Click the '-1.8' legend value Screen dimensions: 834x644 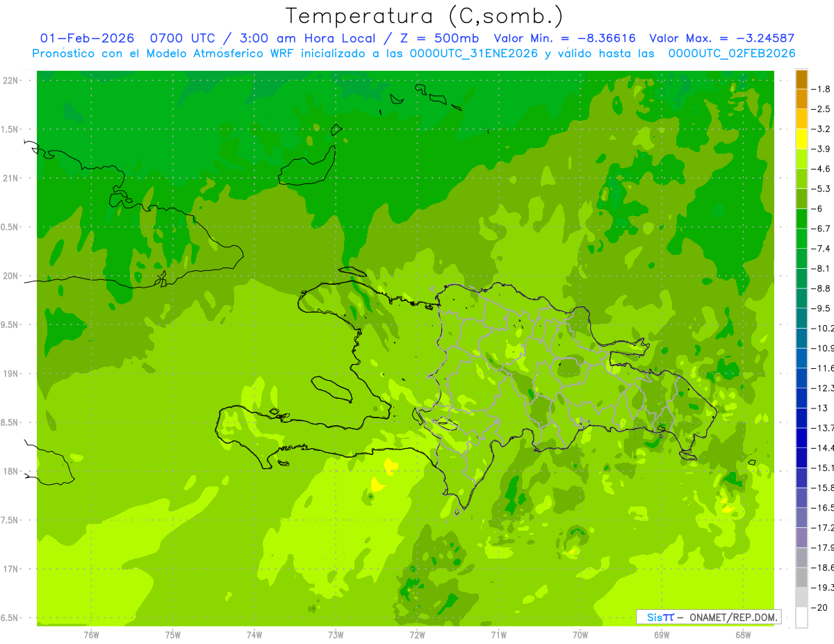[x=821, y=89]
